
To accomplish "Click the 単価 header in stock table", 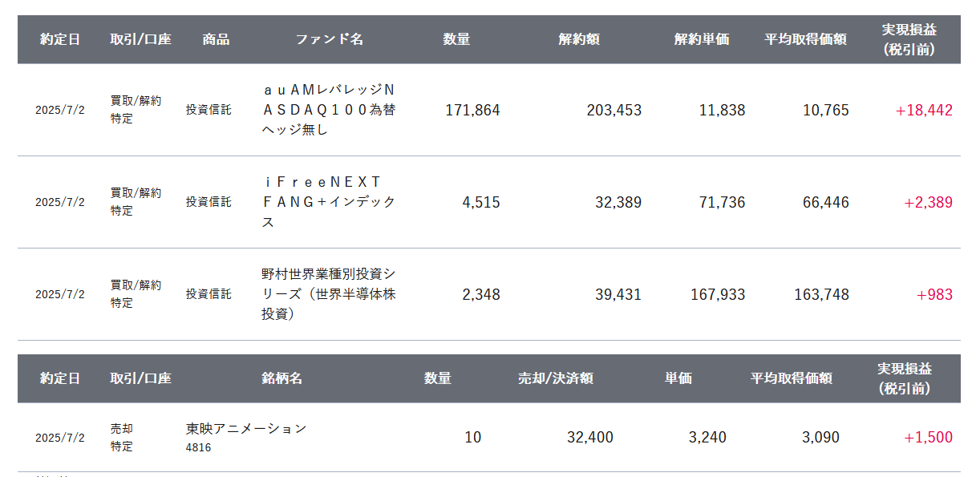I will tap(678, 378).
